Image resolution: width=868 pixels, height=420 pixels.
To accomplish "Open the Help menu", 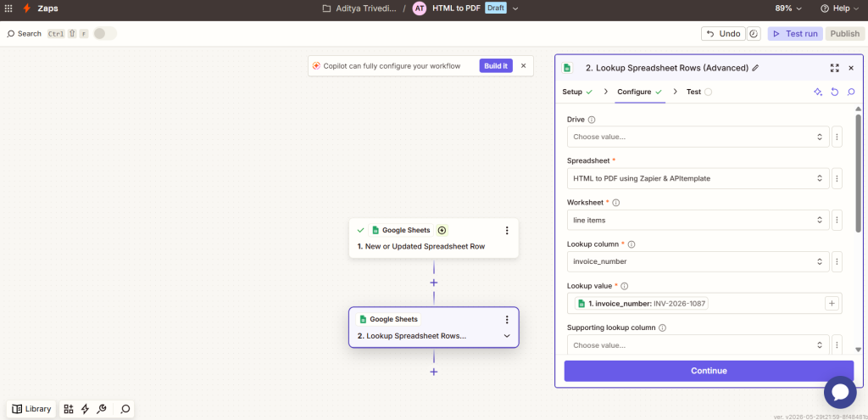I will tap(841, 8).
